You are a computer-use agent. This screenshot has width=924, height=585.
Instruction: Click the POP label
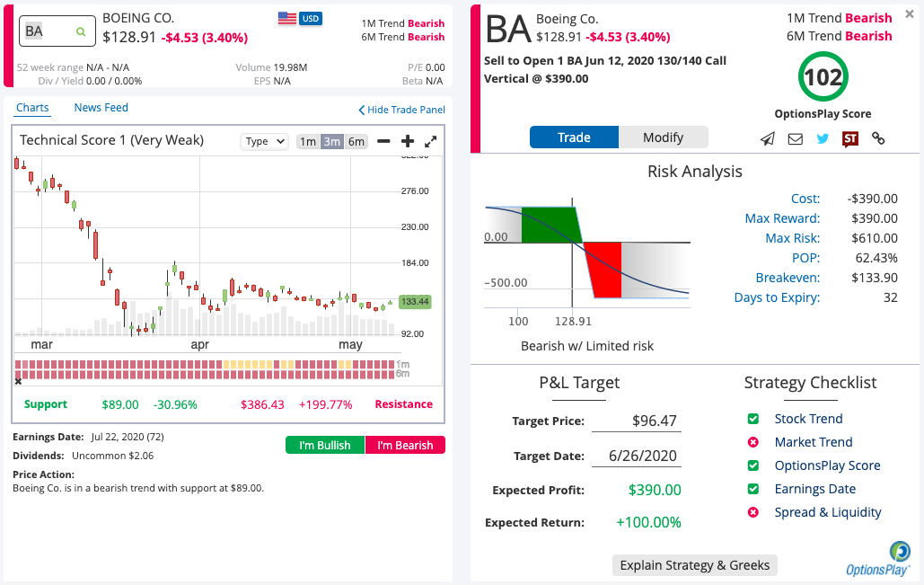(x=805, y=258)
